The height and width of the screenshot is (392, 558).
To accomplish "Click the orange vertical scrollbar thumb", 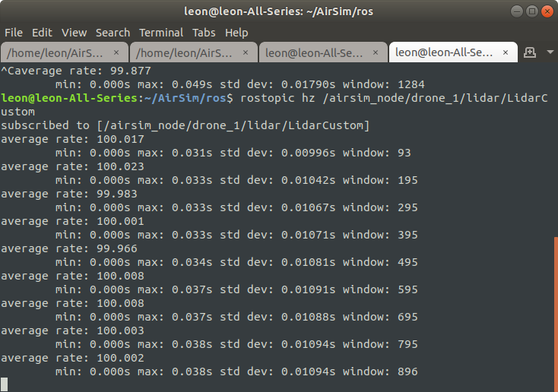I will point(555,311).
